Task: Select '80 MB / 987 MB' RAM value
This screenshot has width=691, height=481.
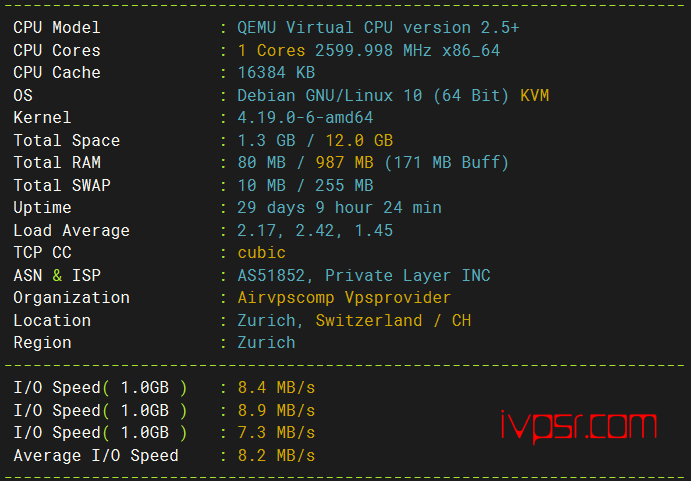Action: tap(305, 163)
